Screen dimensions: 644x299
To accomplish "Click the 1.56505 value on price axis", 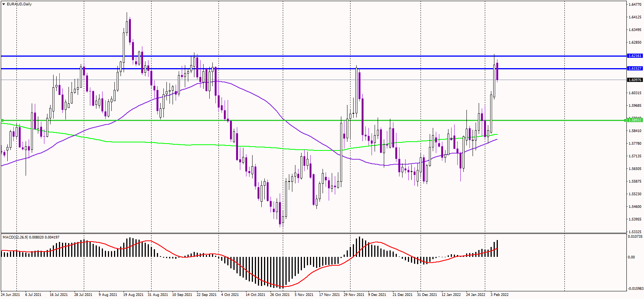I will (x=635, y=169).
